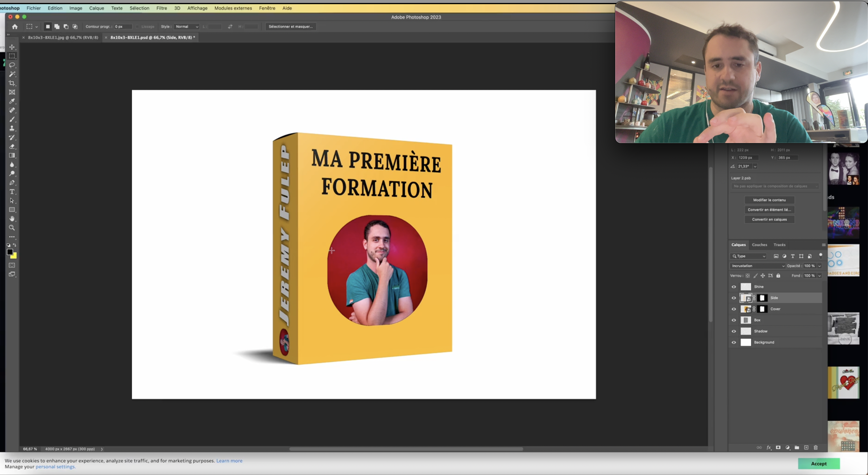This screenshot has height=475, width=868.
Task: Select the Horizontal Type tool
Action: point(12,192)
